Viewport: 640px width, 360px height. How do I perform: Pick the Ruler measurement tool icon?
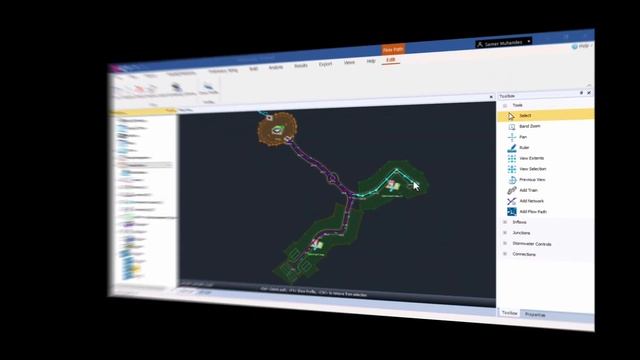(x=511, y=148)
